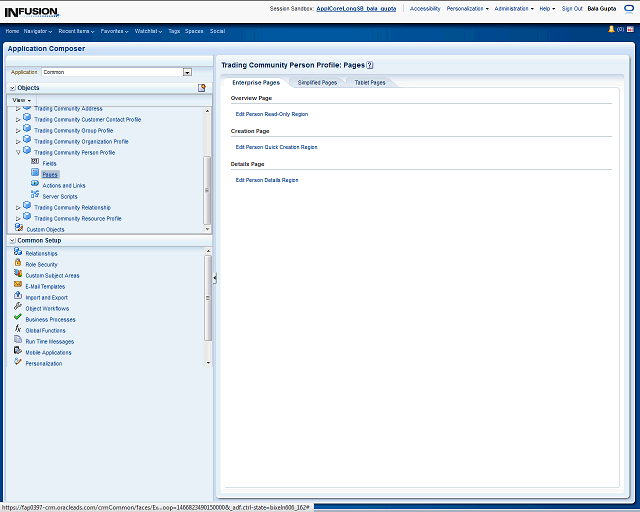Viewport: 640px width, 512px height.
Task: Click the help icon beside Pages title
Action: tap(370, 65)
